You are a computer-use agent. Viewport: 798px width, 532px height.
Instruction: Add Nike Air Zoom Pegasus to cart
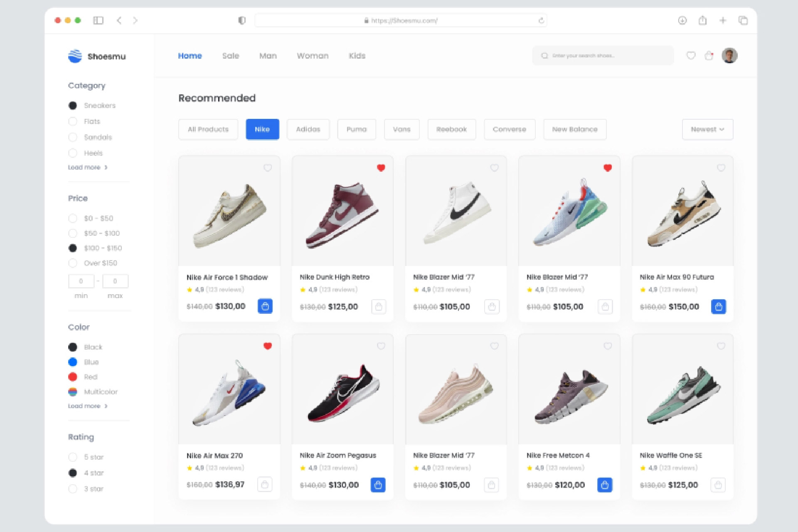(378, 485)
